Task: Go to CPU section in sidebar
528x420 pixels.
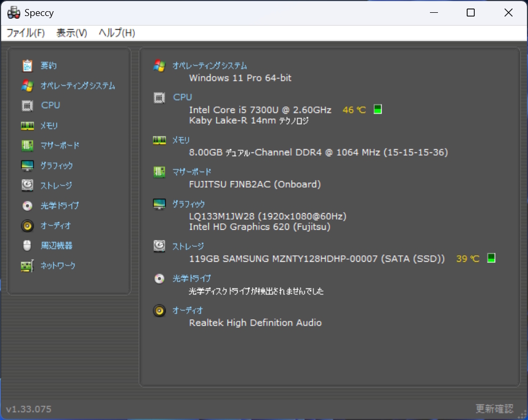Action: (x=51, y=106)
